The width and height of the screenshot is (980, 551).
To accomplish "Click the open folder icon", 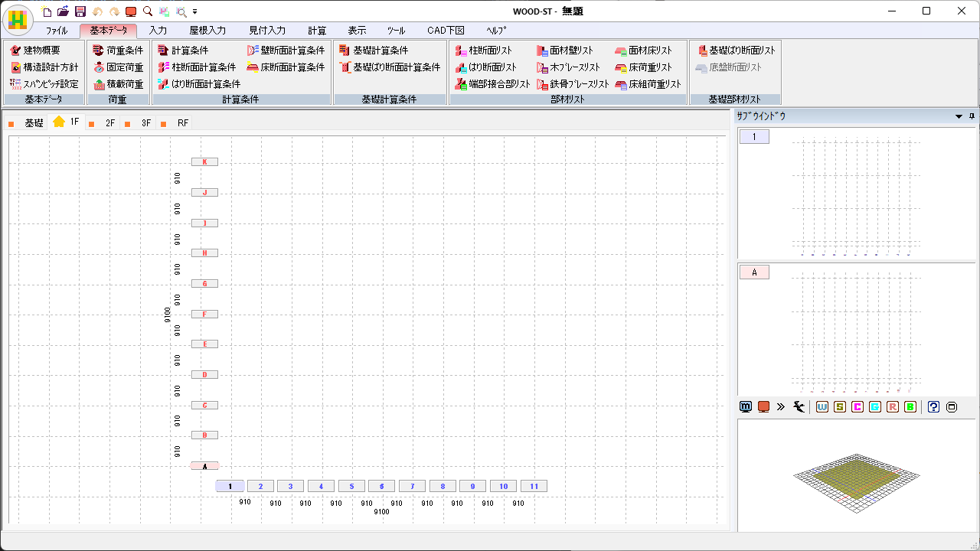I will (x=64, y=11).
